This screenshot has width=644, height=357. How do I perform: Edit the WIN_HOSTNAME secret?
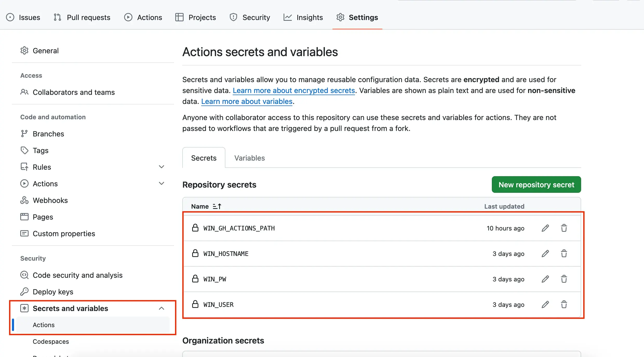point(545,254)
